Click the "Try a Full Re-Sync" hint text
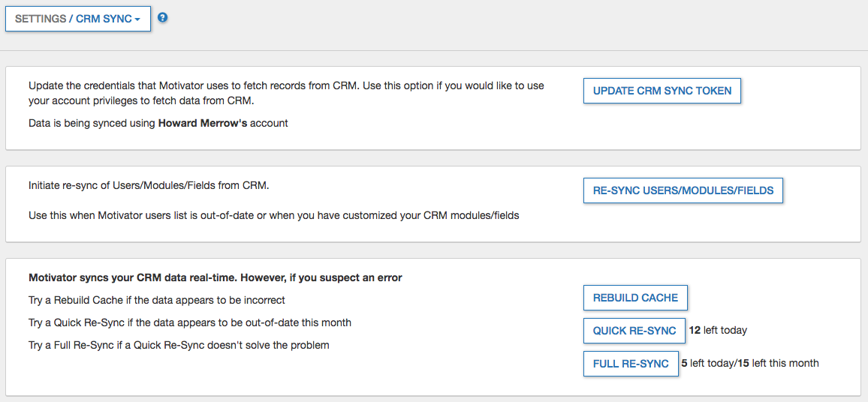This screenshot has width=868, height=402. 179,345
